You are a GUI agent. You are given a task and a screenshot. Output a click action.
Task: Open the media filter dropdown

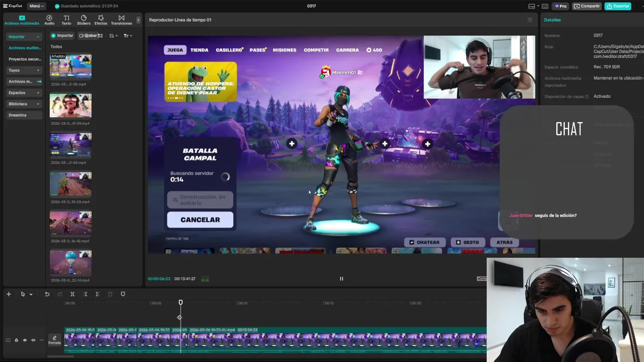[x=128, y=36]
